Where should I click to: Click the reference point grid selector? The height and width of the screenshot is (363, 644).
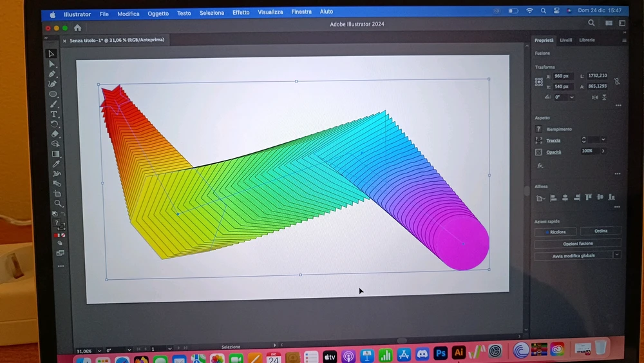click(x=539, y=82)
